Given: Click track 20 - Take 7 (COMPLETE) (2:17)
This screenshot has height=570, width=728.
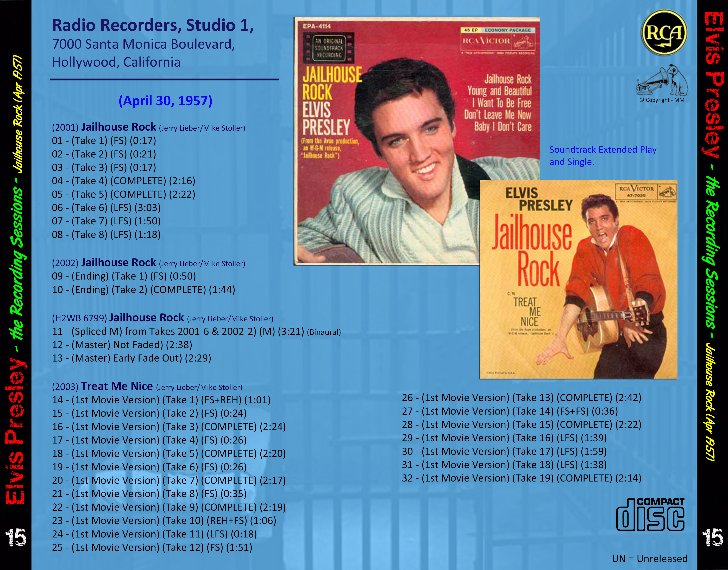Looking at the screenshot, I should coord(169,480).
